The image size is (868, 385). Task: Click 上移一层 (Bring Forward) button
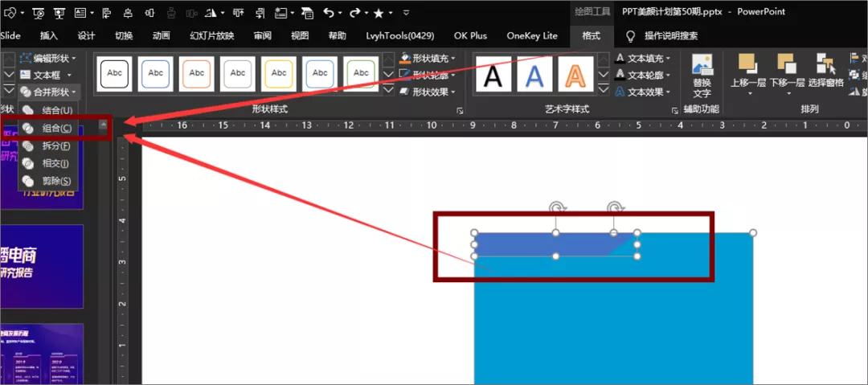748,76
